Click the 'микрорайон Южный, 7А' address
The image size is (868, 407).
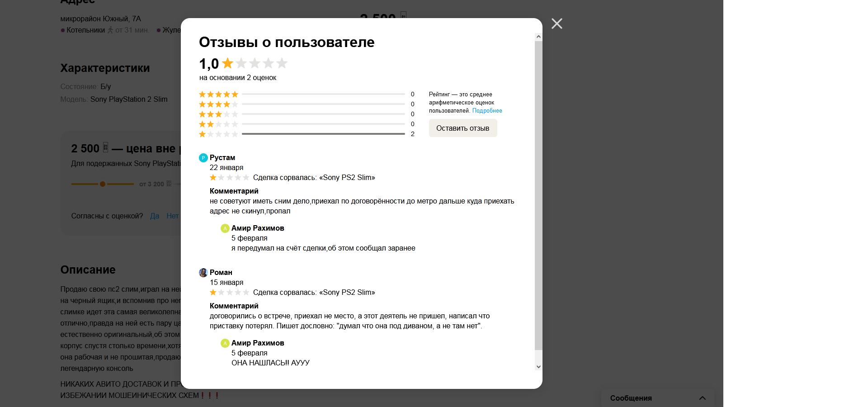coord(101,19)
